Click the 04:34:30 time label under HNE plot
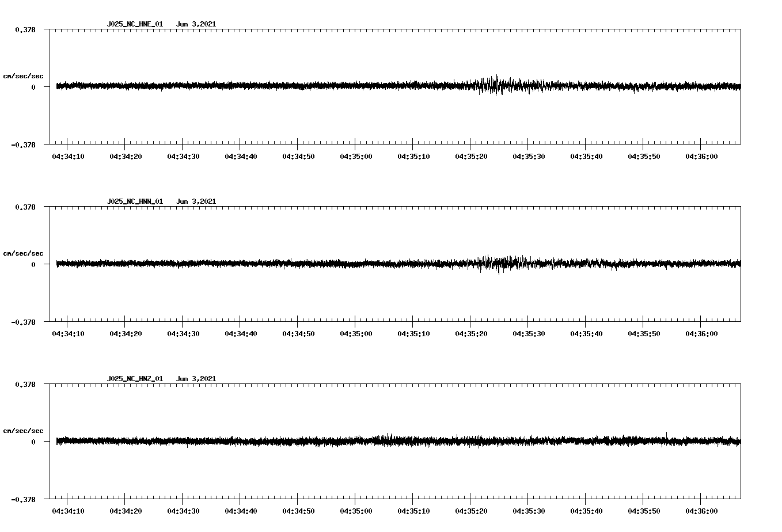This screenshot has width=782, height=532. [x=183, y=157]
